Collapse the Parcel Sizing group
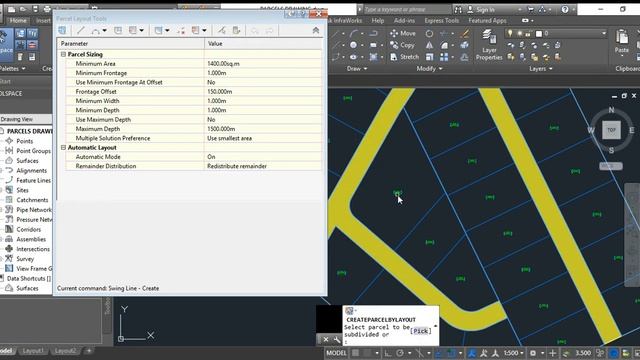The width and height of the screenshot is (640, 360). click(63, 54)
